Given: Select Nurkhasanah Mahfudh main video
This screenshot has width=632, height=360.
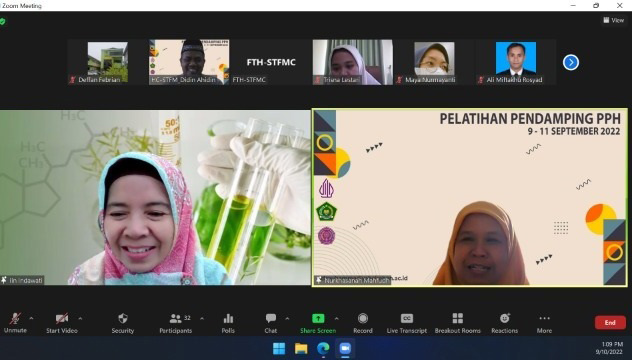Looking at the screenshot, I should click(470, 198).
